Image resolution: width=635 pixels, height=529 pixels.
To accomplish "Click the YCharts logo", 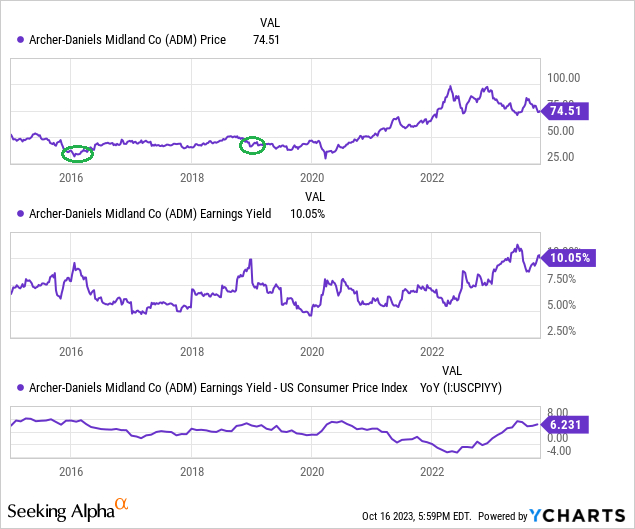I will 577,516.
